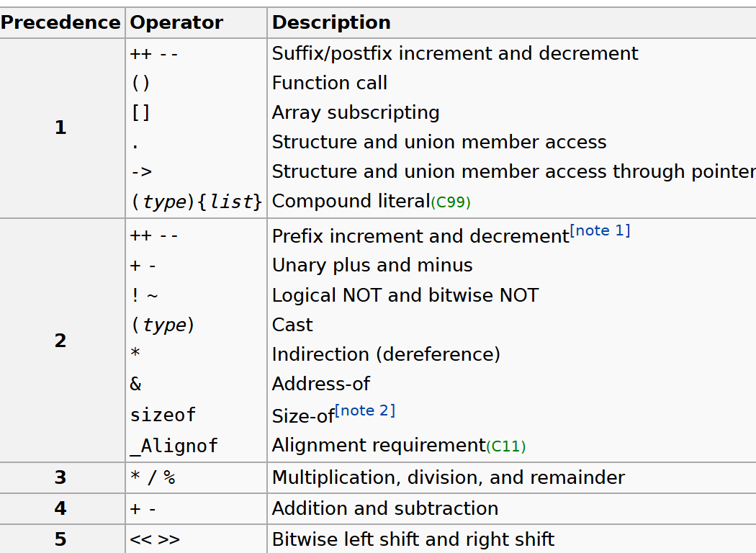756x553 pixels.
Task: Click 'Prefix increment and decrement' text
Action: (x=420, y=236)
